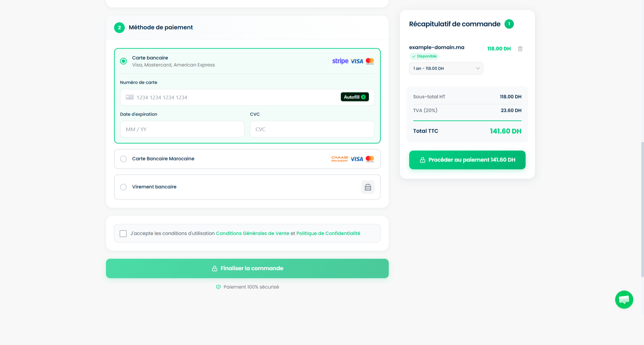Click the Sous-total HT label
The image size is (644, 345).
(x=429, y=97)
